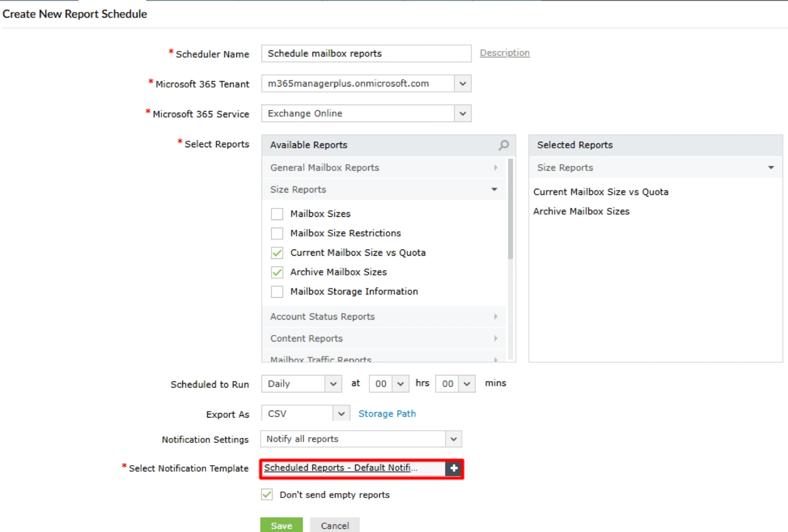The width and height of the screenshot is (788, 532).
Task: Edit the Scheduler Name field
Action: [366, 53]
